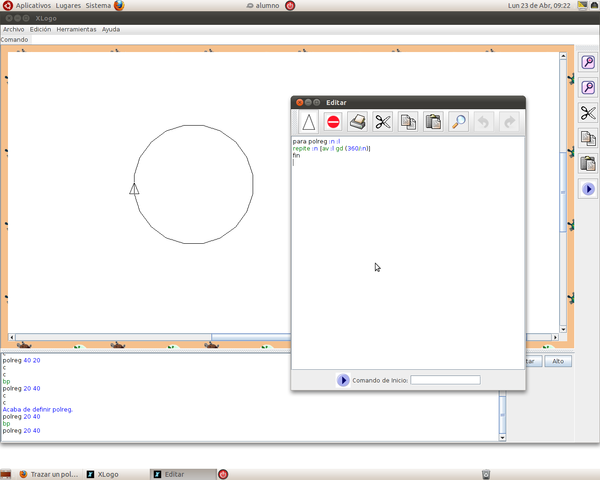Click the red cancel icon in Editar

[x=333, y=122]
